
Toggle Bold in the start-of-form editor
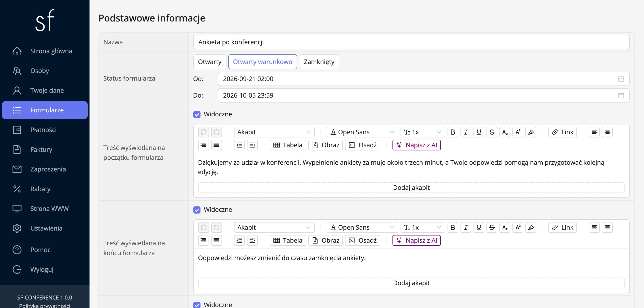pyautogui.click(x=453, y=132)
